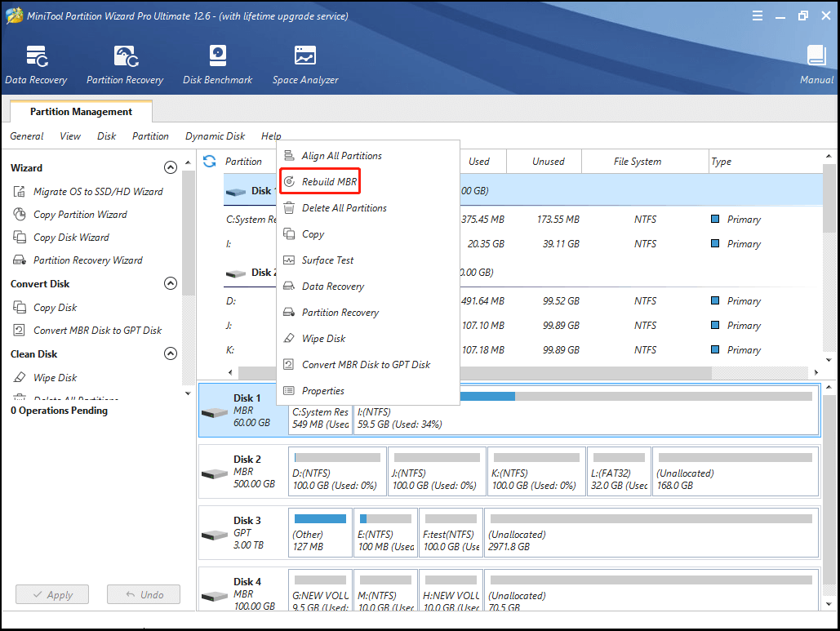Click the Undo button
The height and width of the screenshot is (631, 840).
click(144, 594)
